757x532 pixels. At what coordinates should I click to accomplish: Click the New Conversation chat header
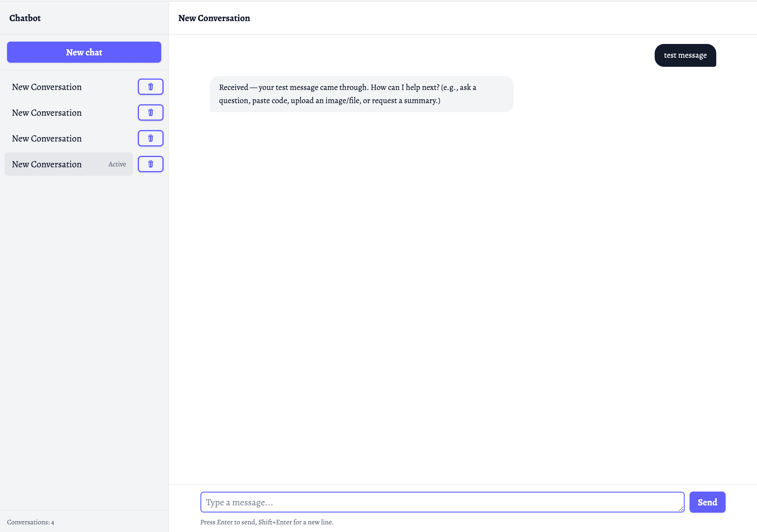214,18
